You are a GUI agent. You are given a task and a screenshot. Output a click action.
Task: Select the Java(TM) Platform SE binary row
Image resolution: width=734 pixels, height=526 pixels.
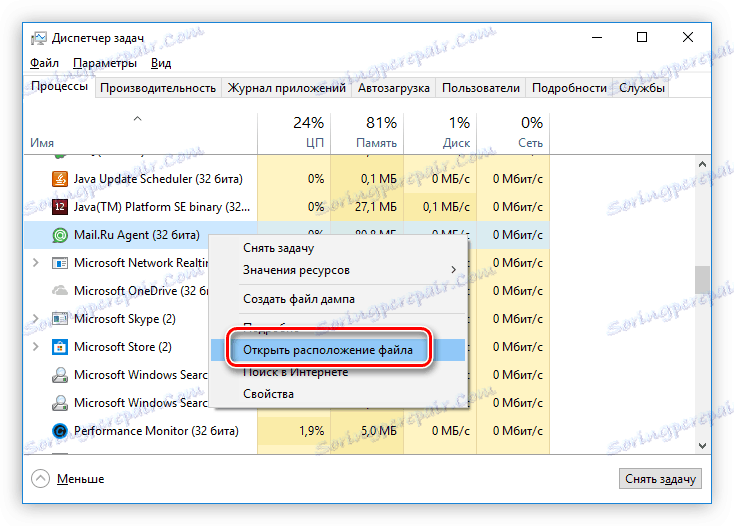[286, 207]
